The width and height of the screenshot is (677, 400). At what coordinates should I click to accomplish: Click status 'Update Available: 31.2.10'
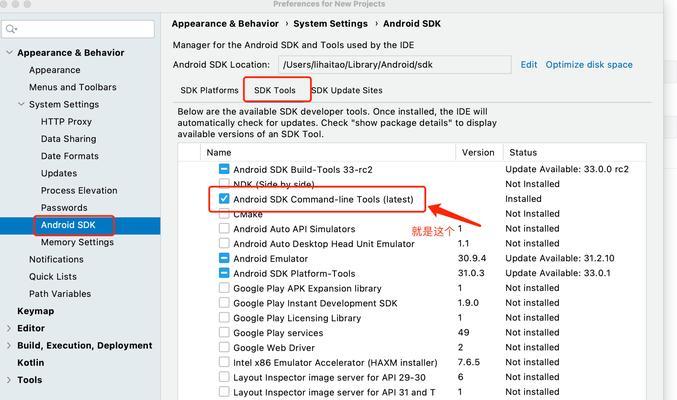tap(560, 258)
